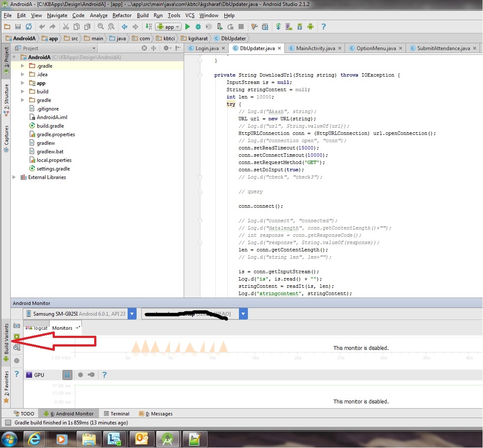Click the Sync Project with Gradle icon
Image resolution: width=483 pixels, height=448 pixels.
278,27
